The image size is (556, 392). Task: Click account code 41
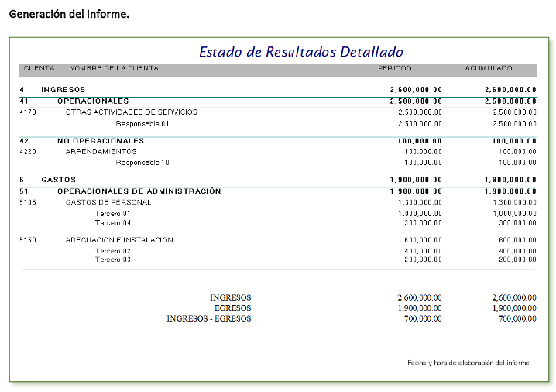click(24, 101)
